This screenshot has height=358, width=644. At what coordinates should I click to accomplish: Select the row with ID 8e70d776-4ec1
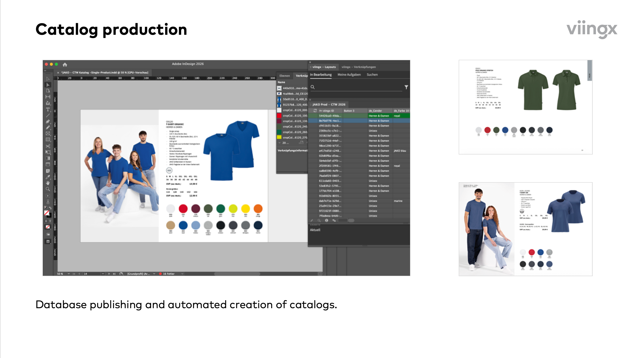point(359,121)
